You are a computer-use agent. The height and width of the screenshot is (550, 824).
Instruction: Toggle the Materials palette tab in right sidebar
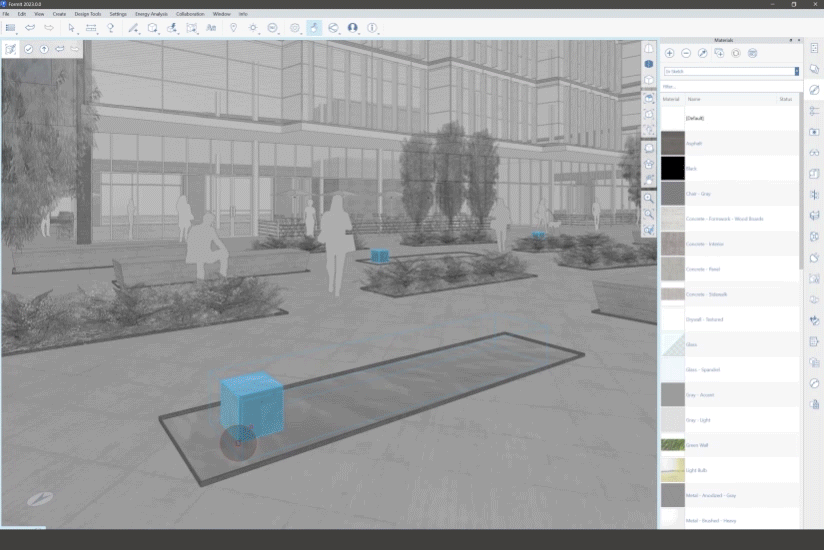pyautogui.click(x=814, y=89)
